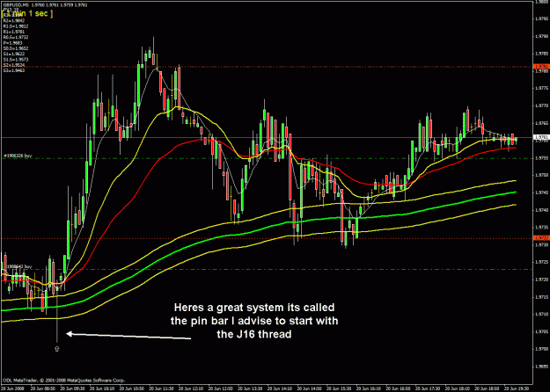
Task: Select the #1906326 buy order label
Action: point(18,156)
